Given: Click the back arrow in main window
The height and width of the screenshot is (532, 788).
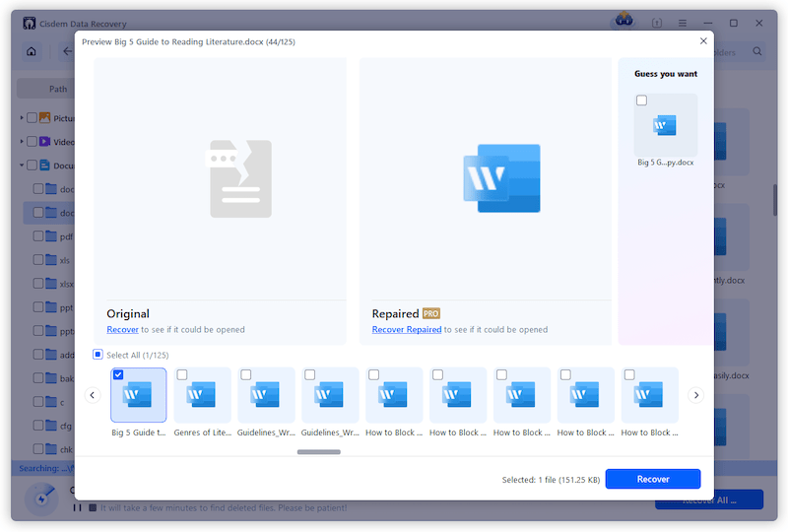Looking at the screenshot, I should point(67,51).
